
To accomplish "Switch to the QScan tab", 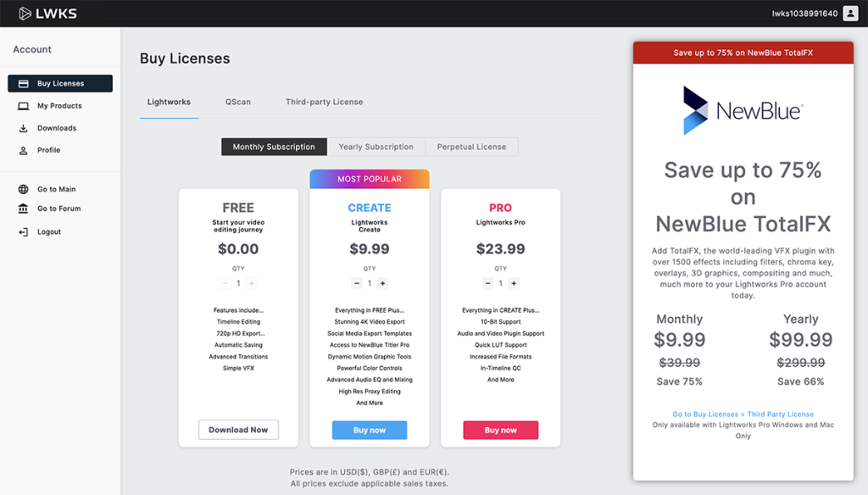I will pos(238,101).
